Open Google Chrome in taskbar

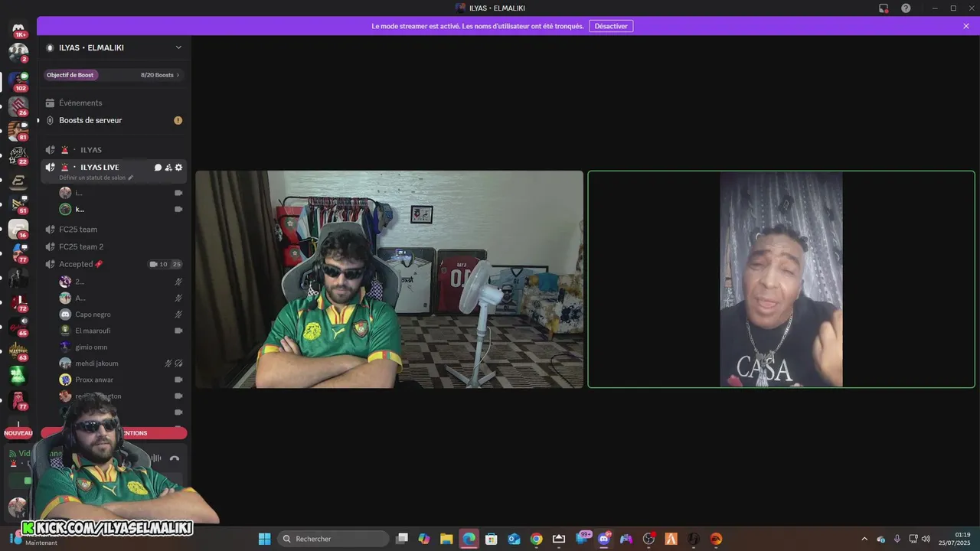[536, 539]
